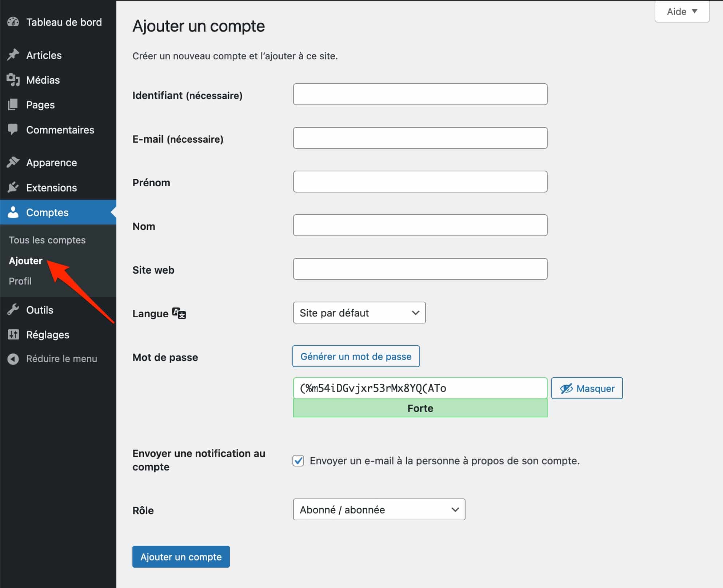
Task: Focus the Nom input field
Action: pyautogui.click(x=420, y=225)
